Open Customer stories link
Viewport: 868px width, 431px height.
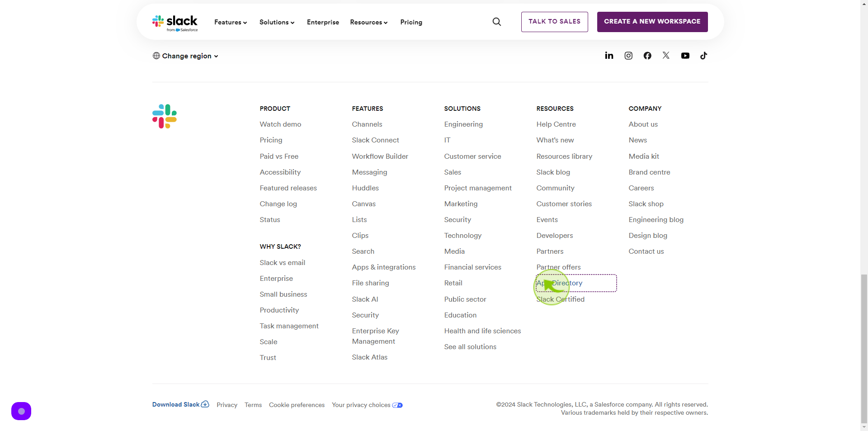coord(564,204)
